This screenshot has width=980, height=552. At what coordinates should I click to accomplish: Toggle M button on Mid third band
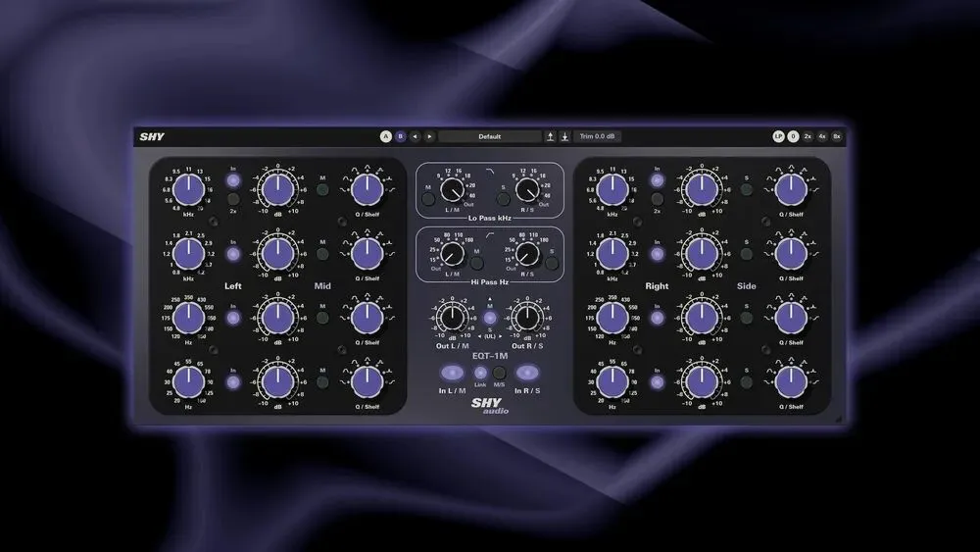[322, 318]
